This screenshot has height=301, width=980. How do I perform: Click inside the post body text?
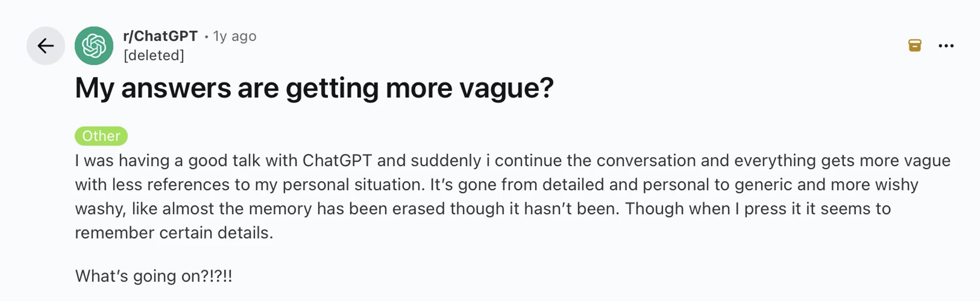click(x=459, y=196)
